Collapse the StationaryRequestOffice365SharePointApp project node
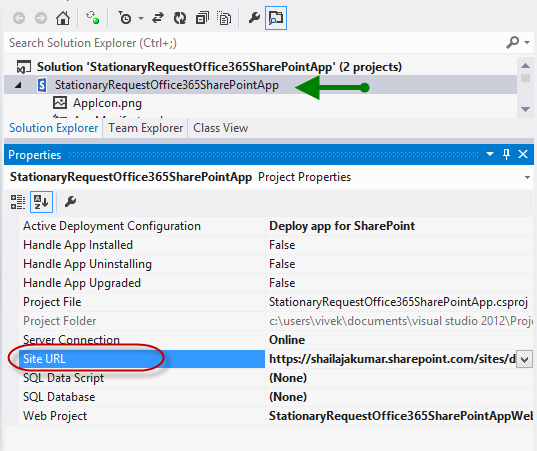537x451 pixels. coord(18,85)
